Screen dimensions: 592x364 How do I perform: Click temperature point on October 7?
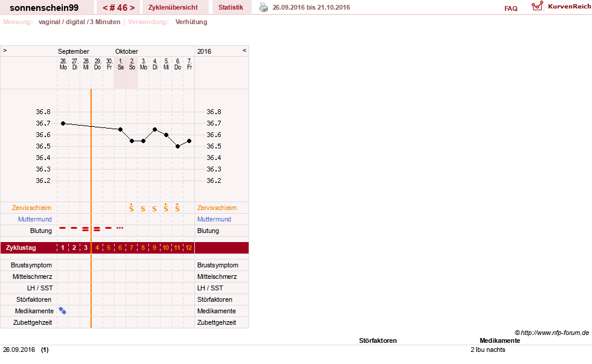(x=189, y=141)
